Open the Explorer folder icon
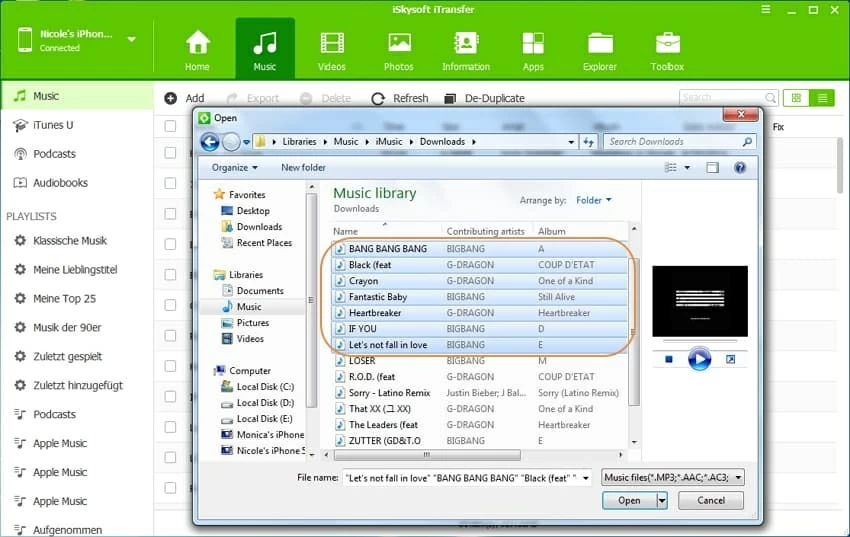Viewport: 850px width, 537px height. (600, 44)
